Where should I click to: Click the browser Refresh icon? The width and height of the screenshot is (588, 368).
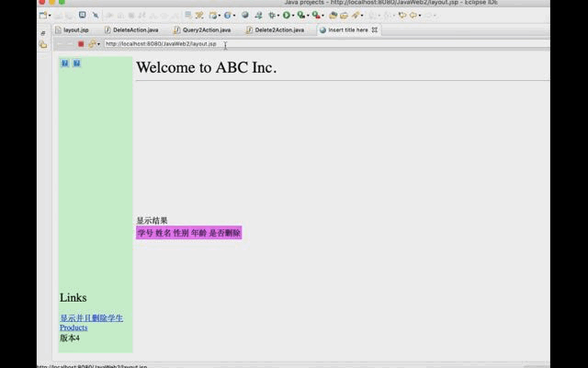click(x=92, y=44)
